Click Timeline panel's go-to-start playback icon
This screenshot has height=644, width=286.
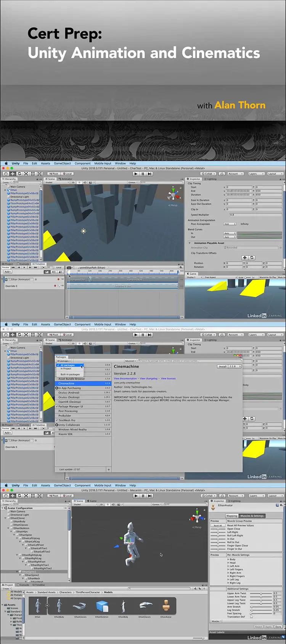pyautogui.click(x=13, y=267)
